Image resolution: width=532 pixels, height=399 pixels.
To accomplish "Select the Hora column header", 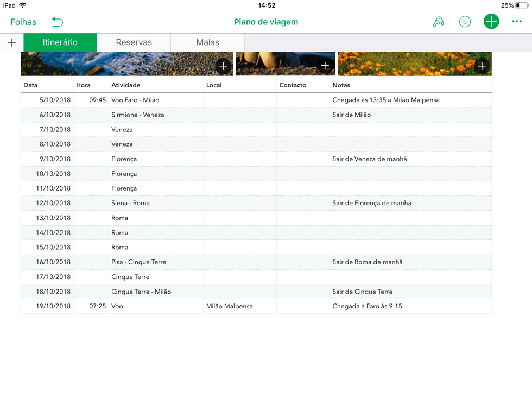I will coord(91,85).
